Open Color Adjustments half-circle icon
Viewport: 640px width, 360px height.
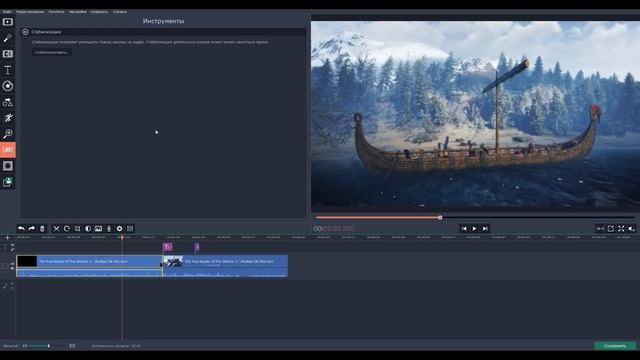pos(88,229)
